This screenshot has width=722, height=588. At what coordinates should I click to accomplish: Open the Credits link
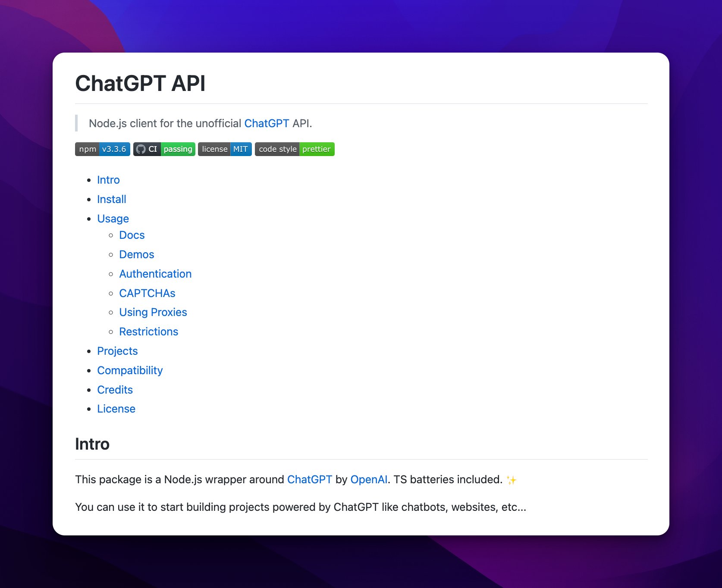click(115, 390)
